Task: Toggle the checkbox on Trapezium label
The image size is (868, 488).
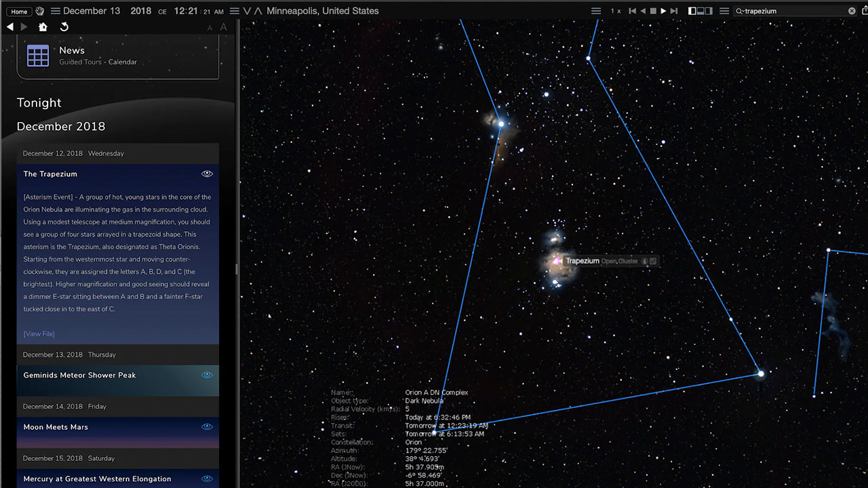Action: 653,261
